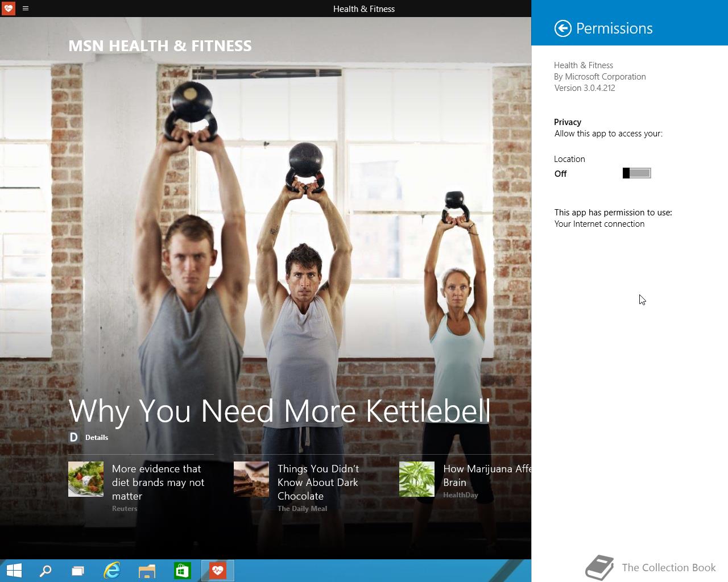Open the dark chocolate thumbnail image
The height and width of the screenshot is (582, 728).
(251, 479)
